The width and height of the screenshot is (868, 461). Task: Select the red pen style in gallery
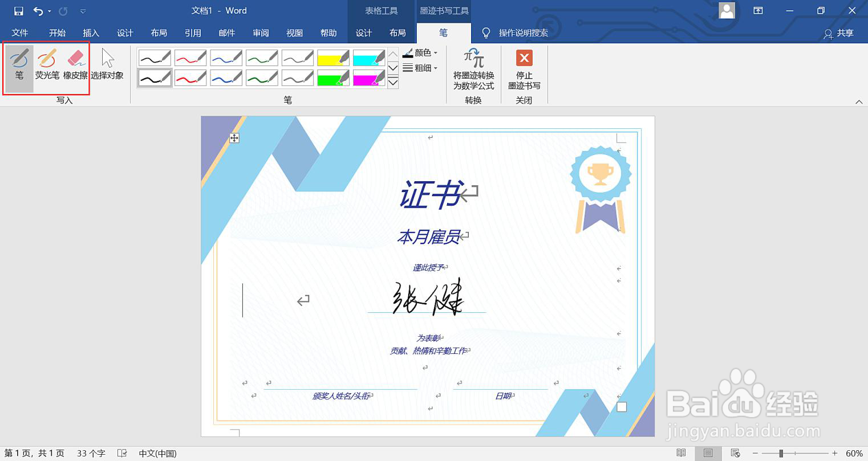coord(190,57)
